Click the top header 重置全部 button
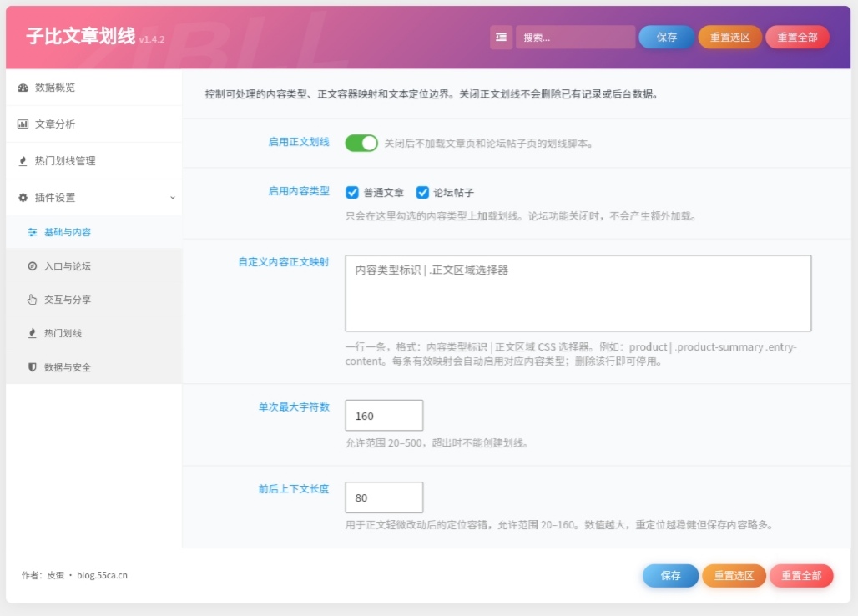Viewport: 858px width, 616px height. pos(797,38)
